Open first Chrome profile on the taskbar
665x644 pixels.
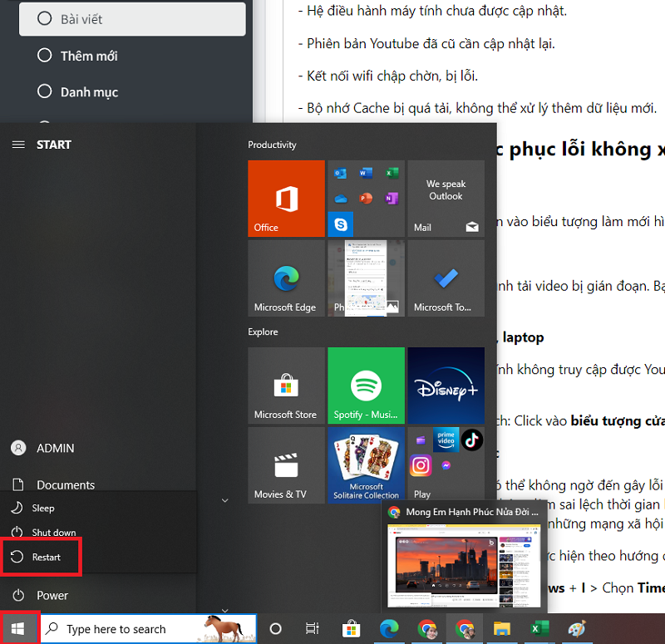click(427, 628)
